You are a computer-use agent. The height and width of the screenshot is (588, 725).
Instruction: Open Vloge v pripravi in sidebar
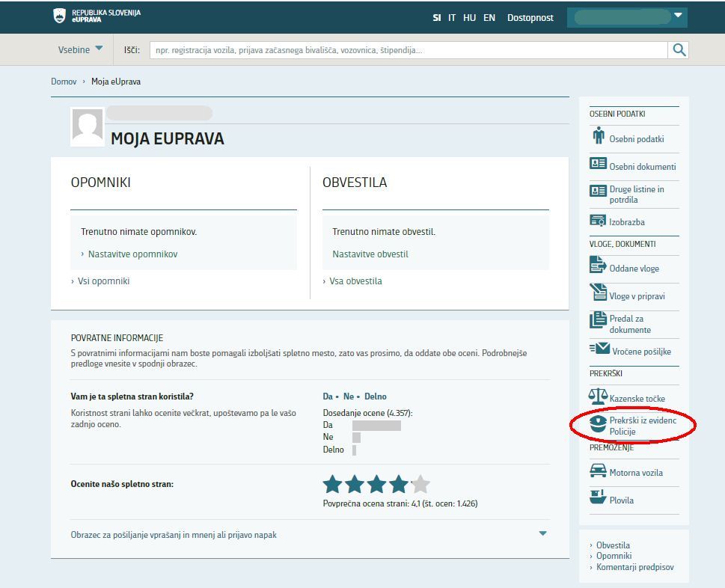click(637, 295)
